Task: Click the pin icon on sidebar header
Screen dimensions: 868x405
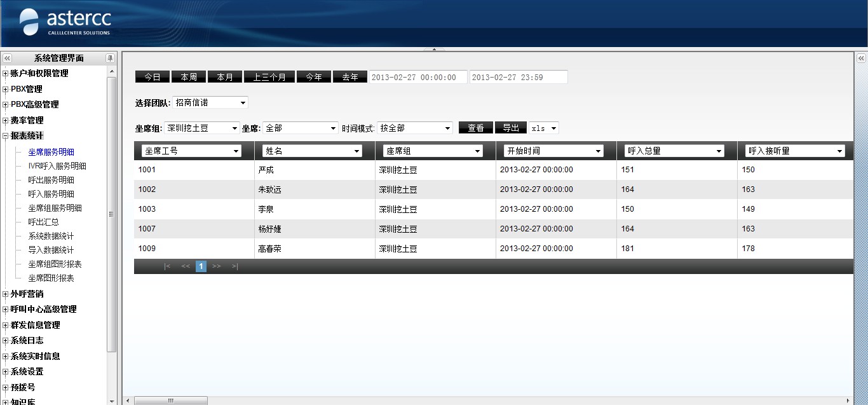Action: pos(110,58)
